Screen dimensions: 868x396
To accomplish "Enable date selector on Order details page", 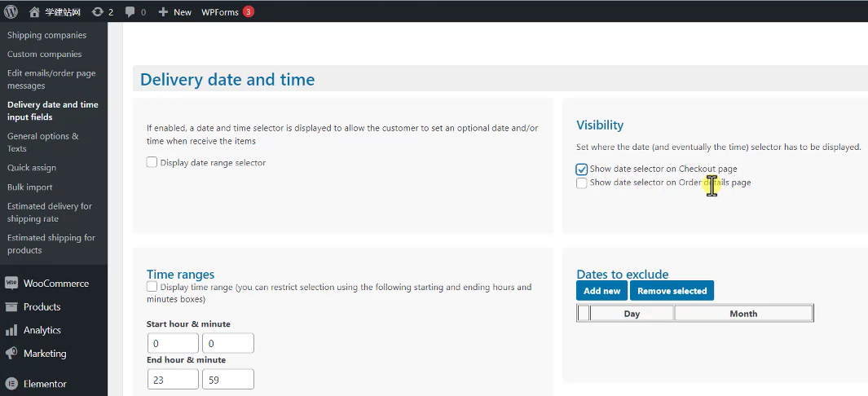I will [x=581, y=183].
